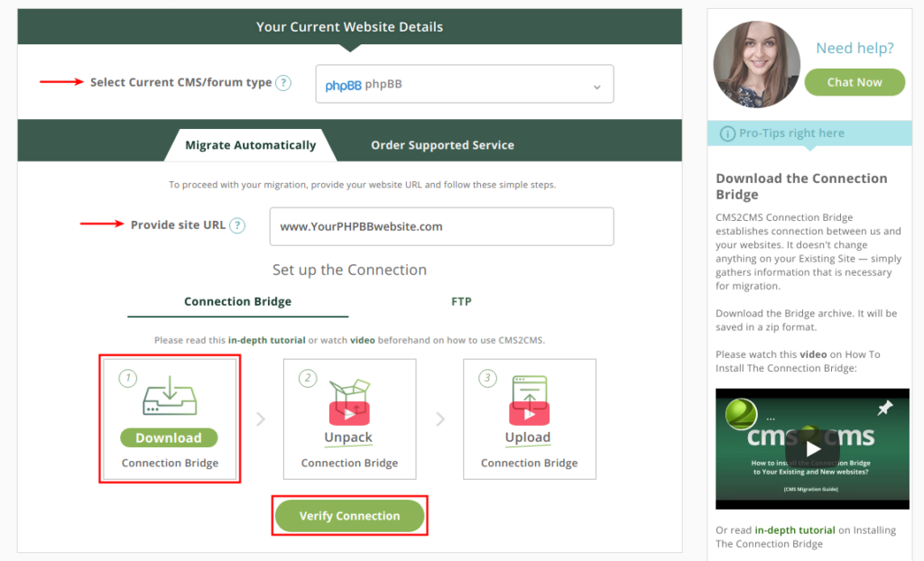Switch to Migrate Automatically tab
The width and height of the screenshot is (924, 561).
pos(251,145)
